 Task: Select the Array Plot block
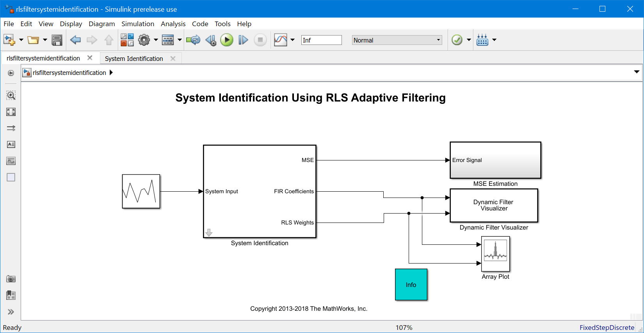pyautogui.click(x=495, y=254)
